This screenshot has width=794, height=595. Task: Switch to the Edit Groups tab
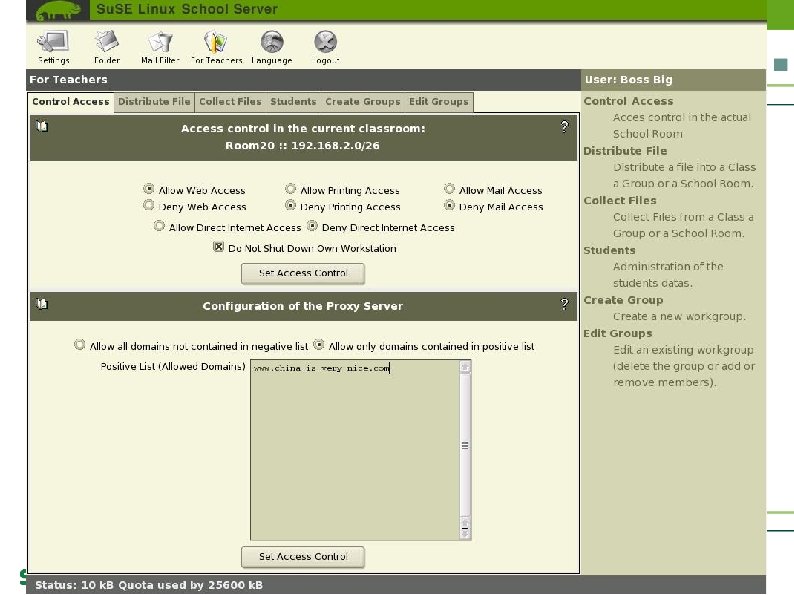[439, 102]
